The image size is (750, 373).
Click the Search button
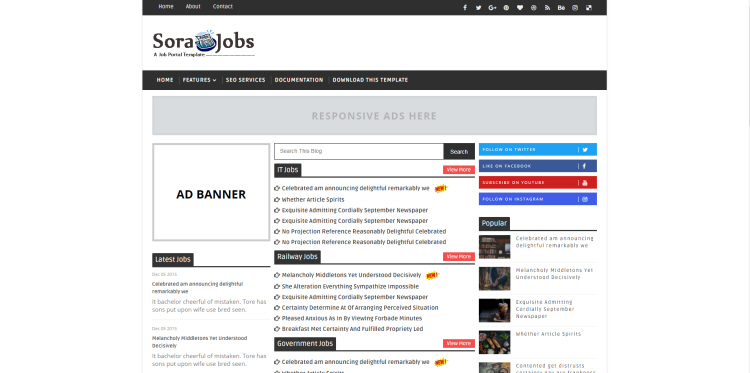point(459,152)
